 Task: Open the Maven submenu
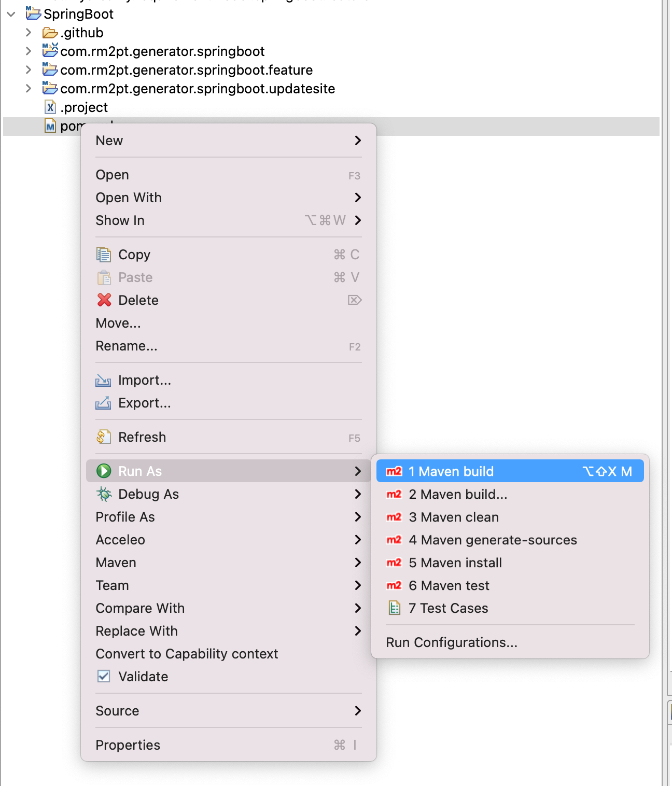click(x=229, y=563)
